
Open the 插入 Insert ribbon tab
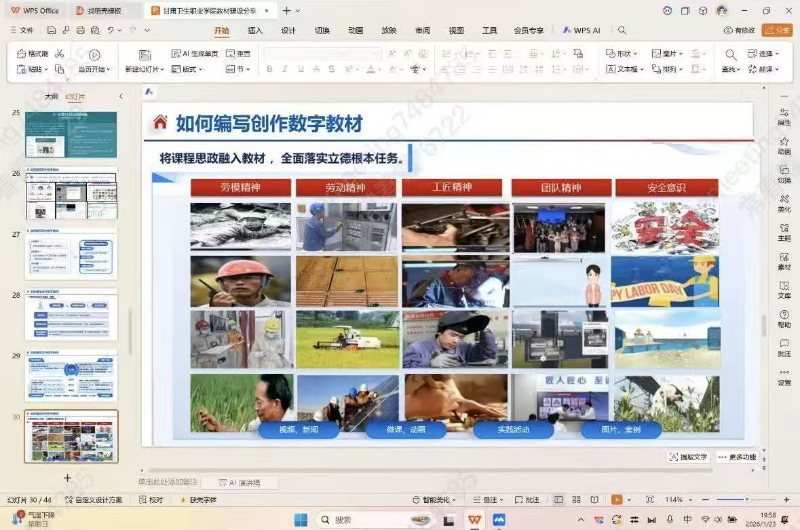click(x=255, y=31)
